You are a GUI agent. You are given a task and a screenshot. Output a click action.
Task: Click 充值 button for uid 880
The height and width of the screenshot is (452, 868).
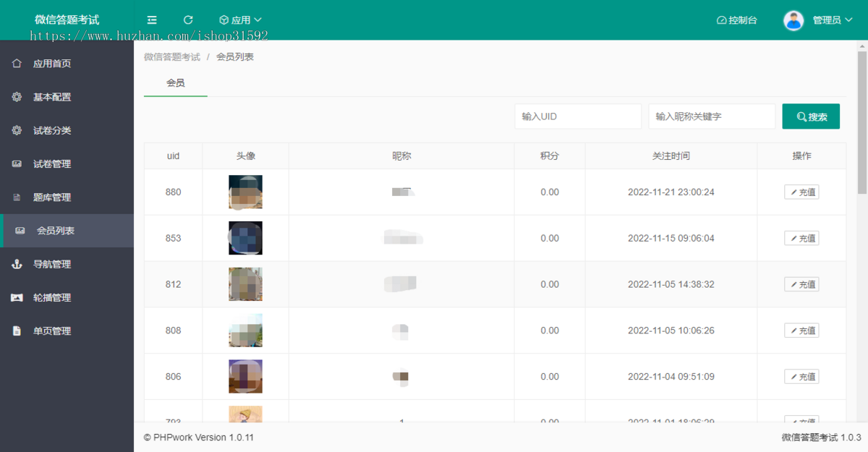pyautogui.click(x=801, y=192)
